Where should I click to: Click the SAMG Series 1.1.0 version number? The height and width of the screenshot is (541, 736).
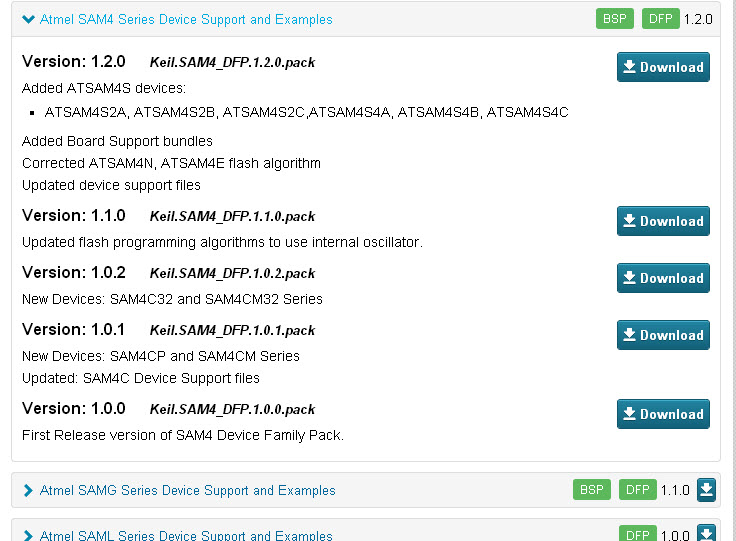[675, 490]
